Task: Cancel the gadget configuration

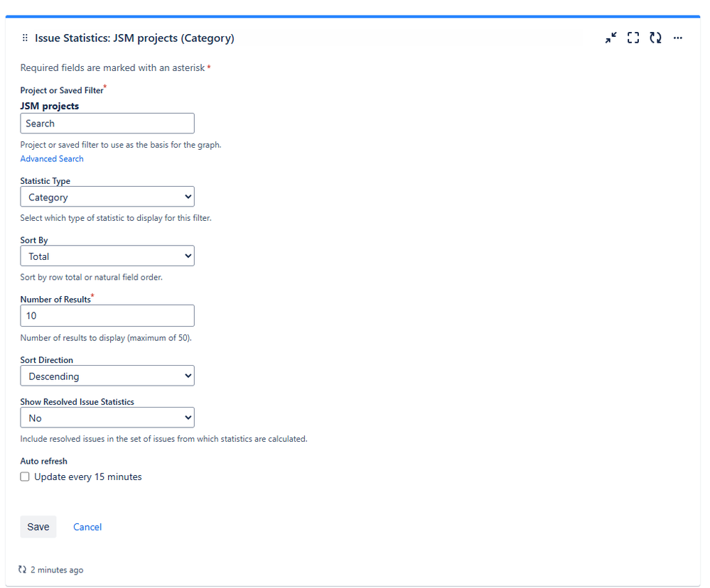Action: pyautogui.click(x=87, y=527)
